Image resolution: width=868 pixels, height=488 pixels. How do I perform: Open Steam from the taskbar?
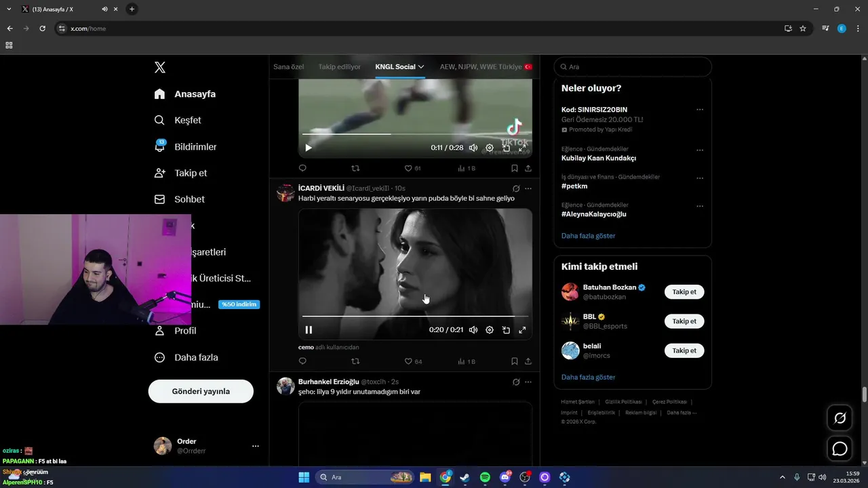click(465, 477)
